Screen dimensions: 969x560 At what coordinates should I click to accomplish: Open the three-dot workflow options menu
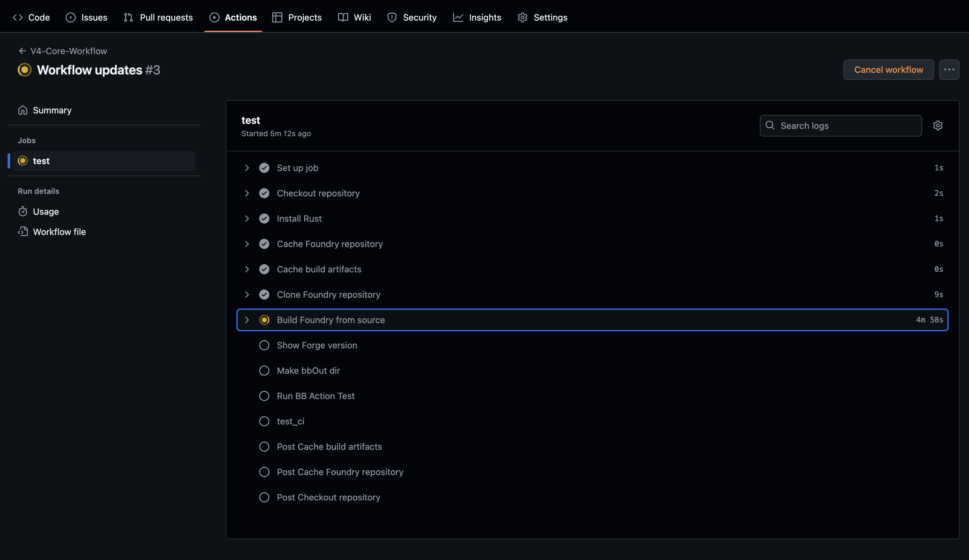click(949, 70)
